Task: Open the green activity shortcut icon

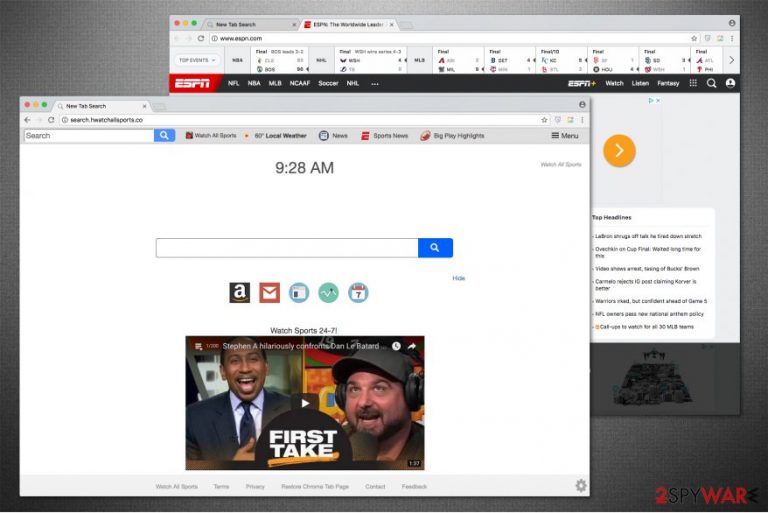Action: pos(328,293)
